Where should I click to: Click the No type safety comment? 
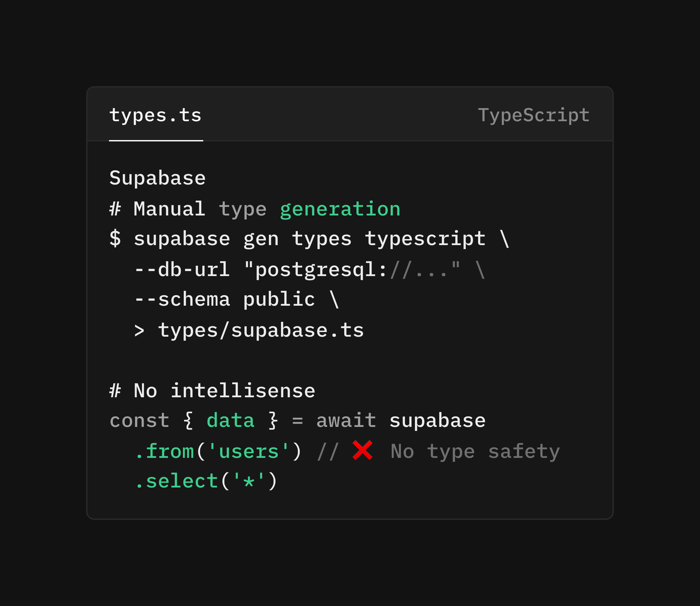pyautogui.click(x=475, y=451)
